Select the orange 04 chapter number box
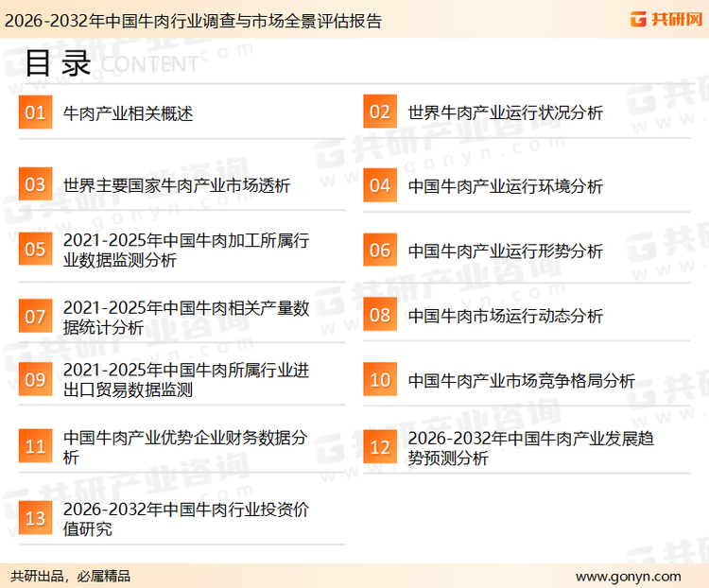This screenshot has width=709, height=588. (x=380, y=185)
